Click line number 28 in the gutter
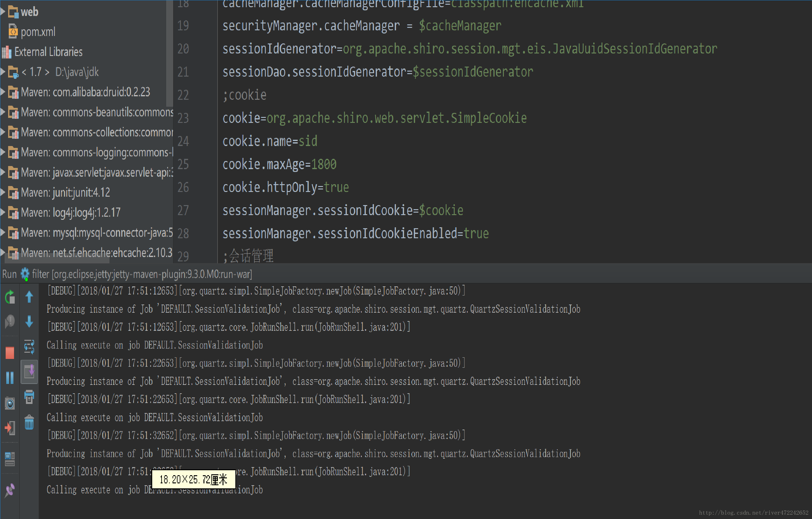Viewport: 812px width, 519px height. click(183, 233)
